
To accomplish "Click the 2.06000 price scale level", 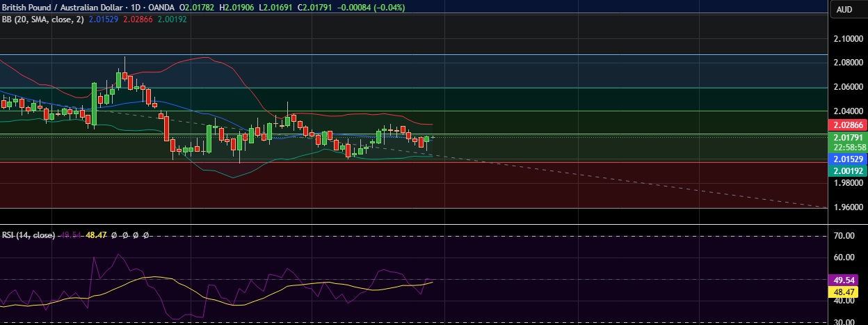I will 848,87.
